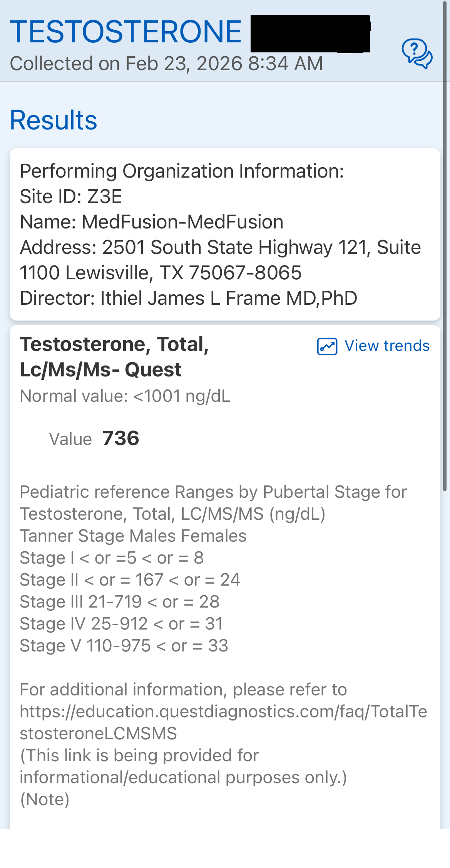Click the Testosterone, Total, Lc/Ms/Ms- Quest title

114,357
